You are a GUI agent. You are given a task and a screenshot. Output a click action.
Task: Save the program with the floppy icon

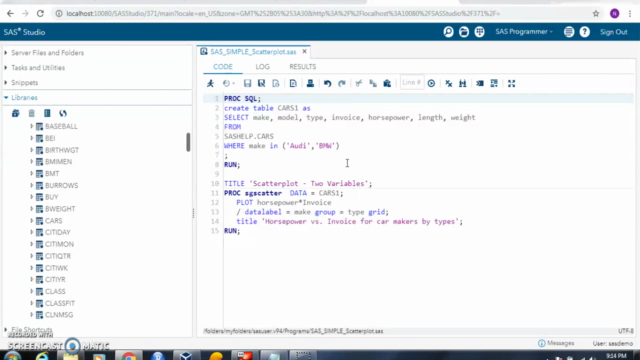(x=247, y=83)
